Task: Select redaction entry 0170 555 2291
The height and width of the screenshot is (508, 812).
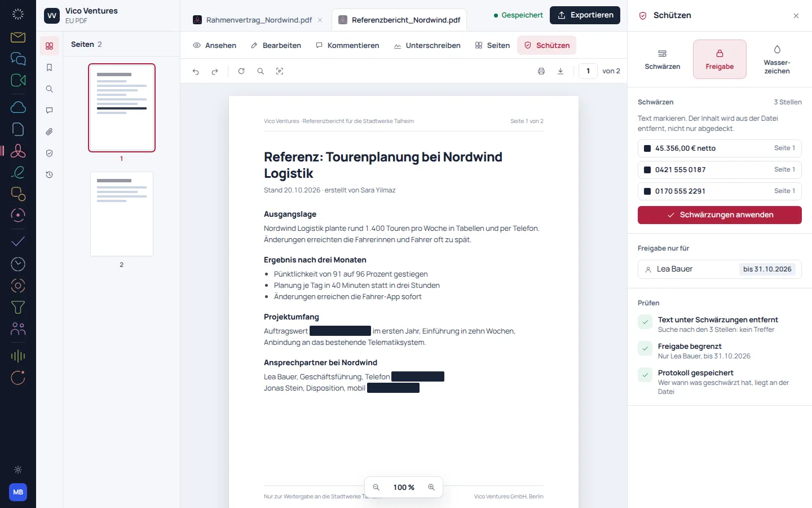Action: coord(720,191)
